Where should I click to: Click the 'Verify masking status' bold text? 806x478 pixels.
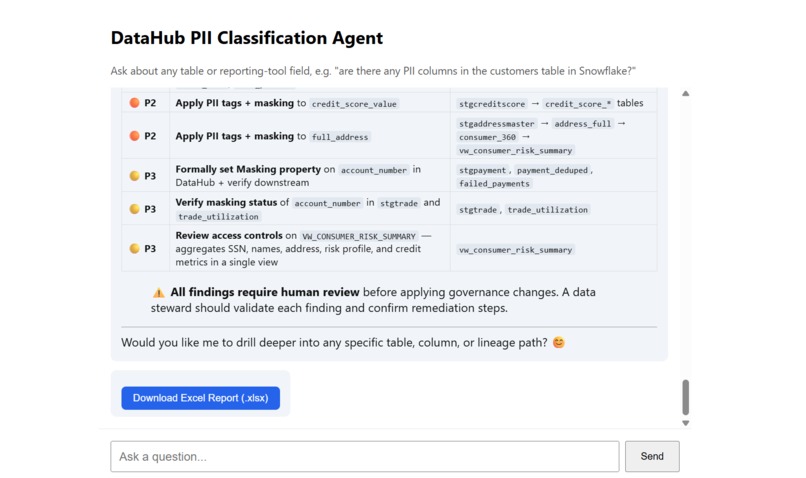pyautogui.click(x=226, y=203)
